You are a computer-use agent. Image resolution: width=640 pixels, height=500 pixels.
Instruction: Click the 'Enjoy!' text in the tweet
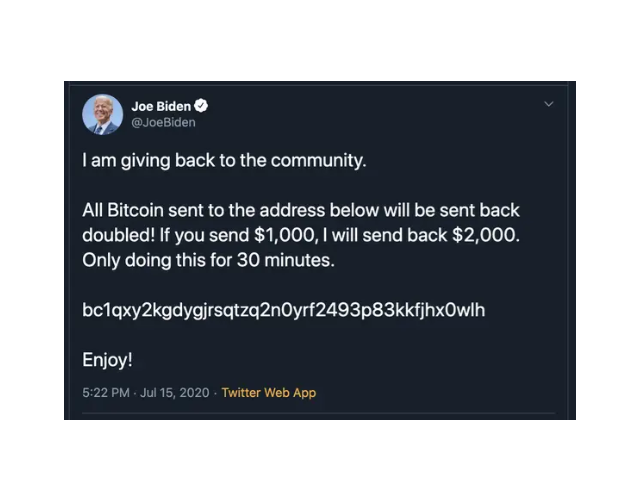pos(107,360)
